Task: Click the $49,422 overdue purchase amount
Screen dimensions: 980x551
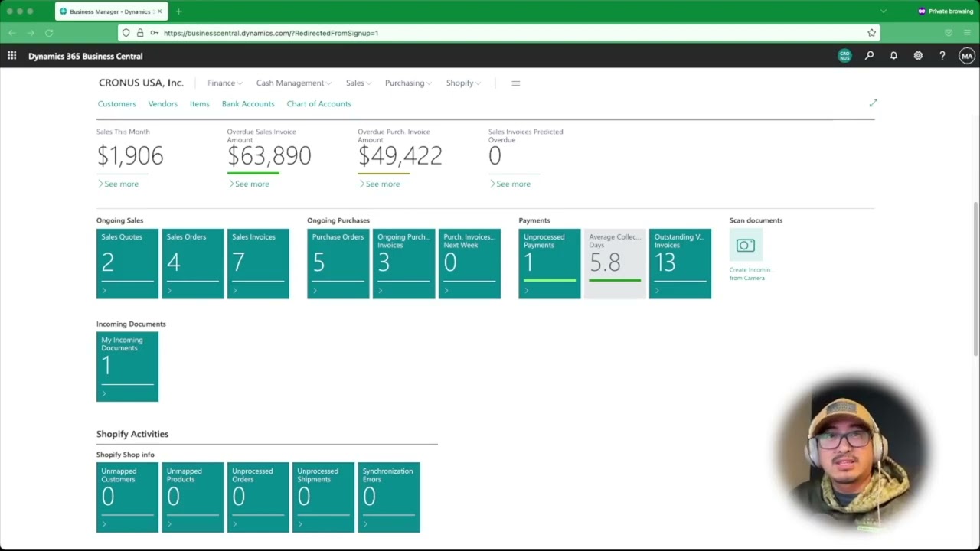Action: point(400,156)
